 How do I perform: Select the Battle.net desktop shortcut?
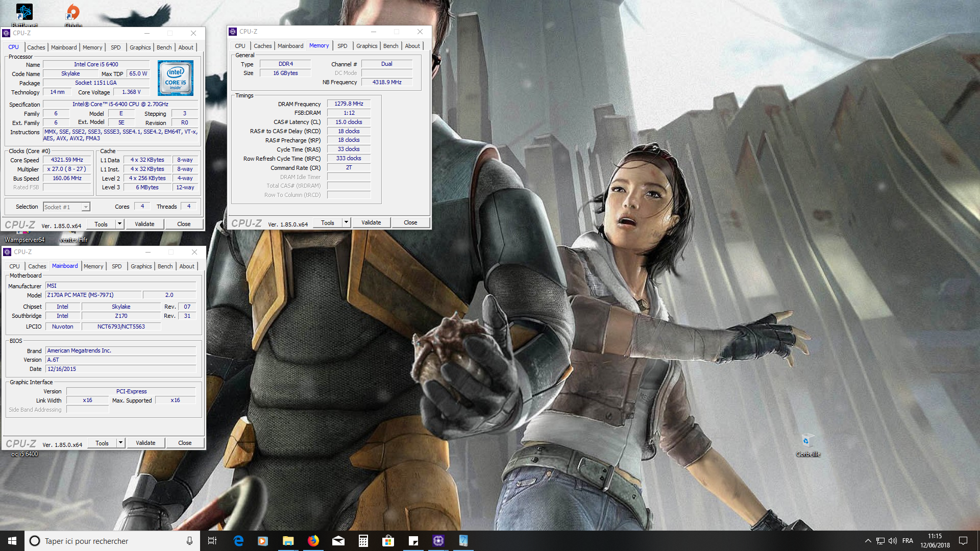coord(24,15)
